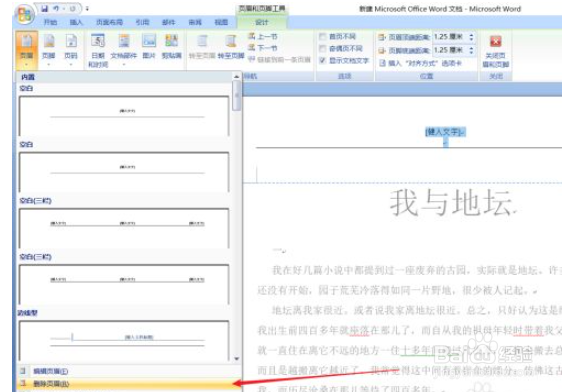Enable the 奇偶页不同 checkbox
The image size is (566, 392).
pos(323,48)
